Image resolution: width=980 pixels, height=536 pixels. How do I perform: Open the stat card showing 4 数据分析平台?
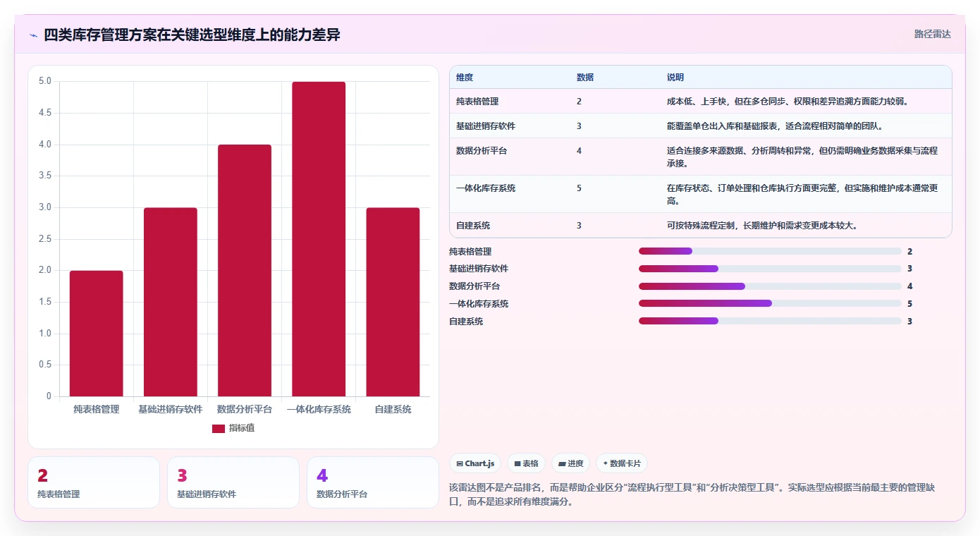(373, 482)
